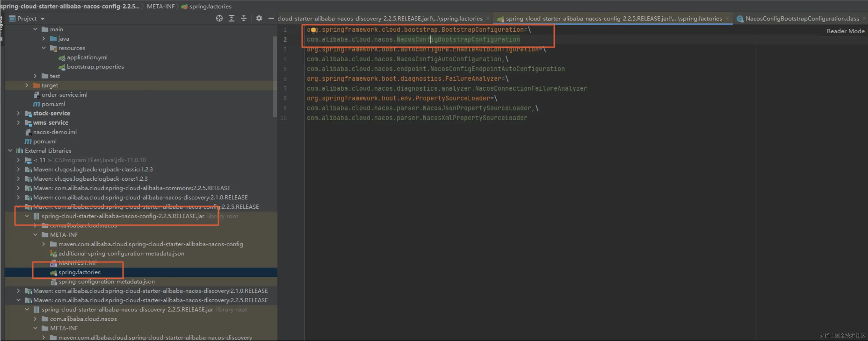Switch to nacos-discovery spring.factories tab
The width and height of the screenshot is (868, 341).
pyautogui.click(x=380, y=19)
